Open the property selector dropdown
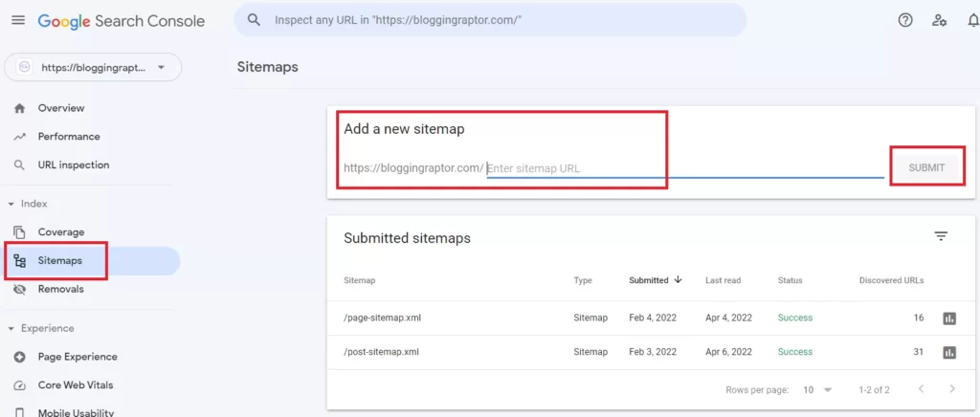Image resolution: width=980 pixels, height=417 pixels. pos(93,67)
